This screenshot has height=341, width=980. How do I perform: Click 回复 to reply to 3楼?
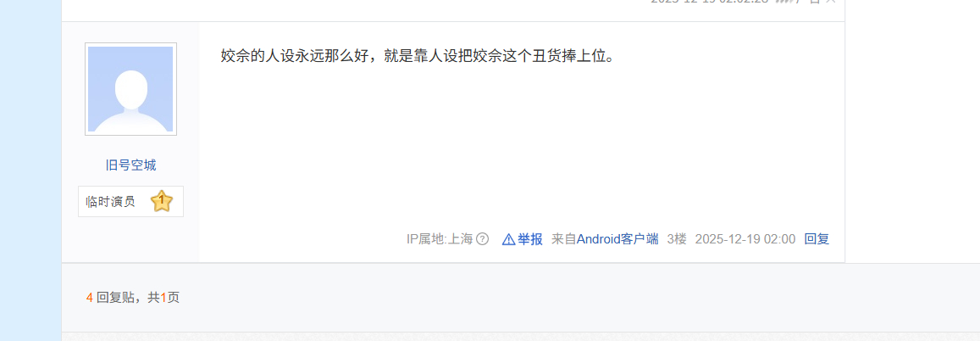[817, 239]
